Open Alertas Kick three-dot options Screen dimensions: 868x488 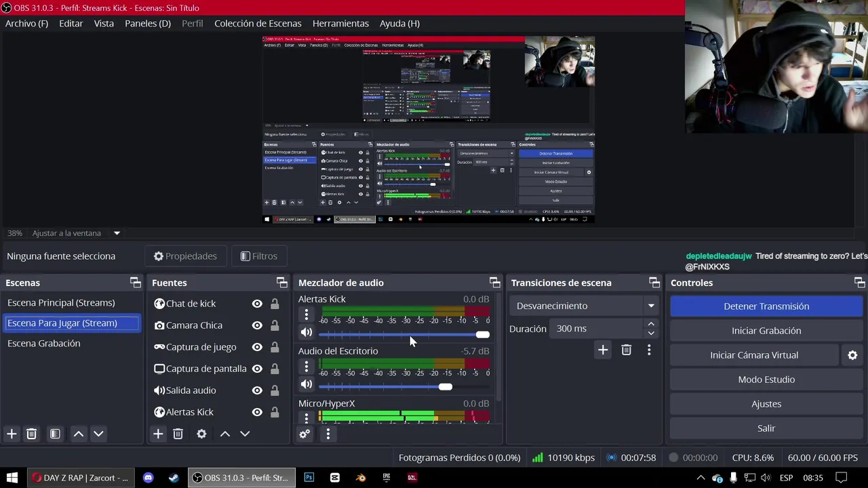307,314
